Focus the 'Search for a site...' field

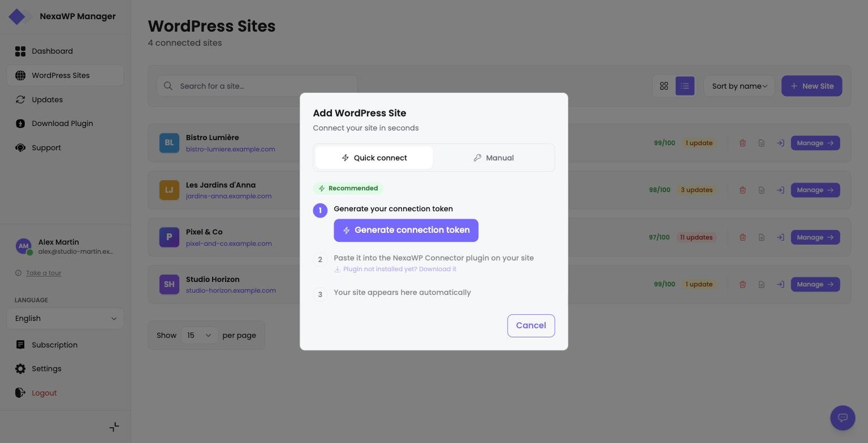point(257,86)
